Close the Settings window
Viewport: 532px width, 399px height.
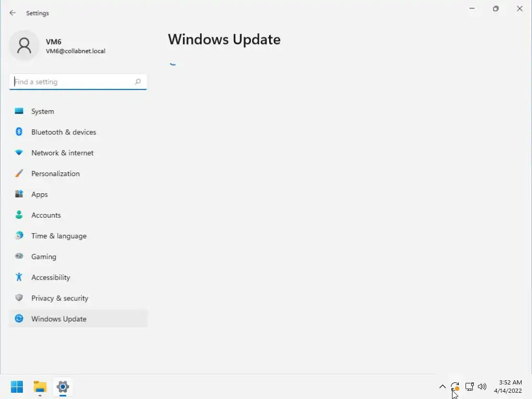[520, 8]
